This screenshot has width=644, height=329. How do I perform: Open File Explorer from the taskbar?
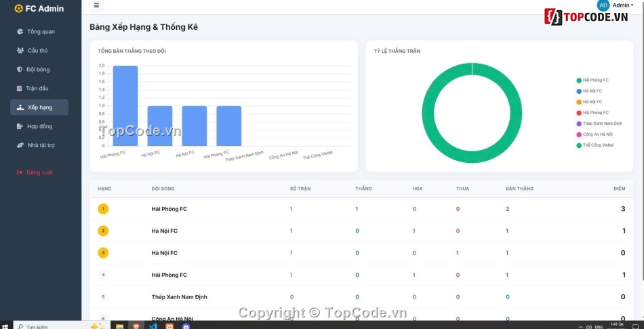(119, 327)
